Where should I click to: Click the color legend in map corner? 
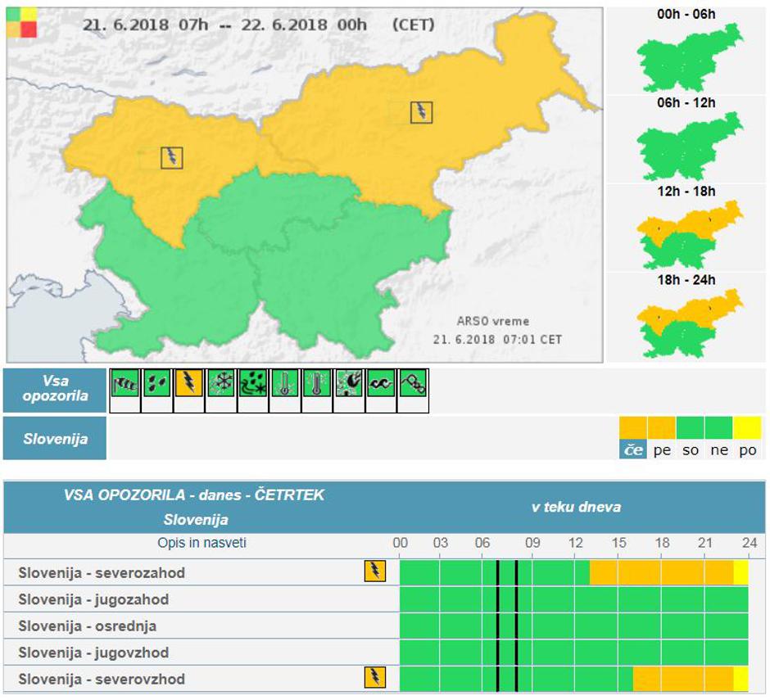coord(21,22)
